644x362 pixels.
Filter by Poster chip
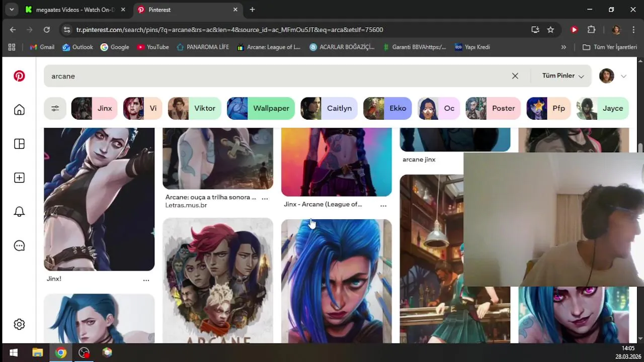click(x=493, y=108)
